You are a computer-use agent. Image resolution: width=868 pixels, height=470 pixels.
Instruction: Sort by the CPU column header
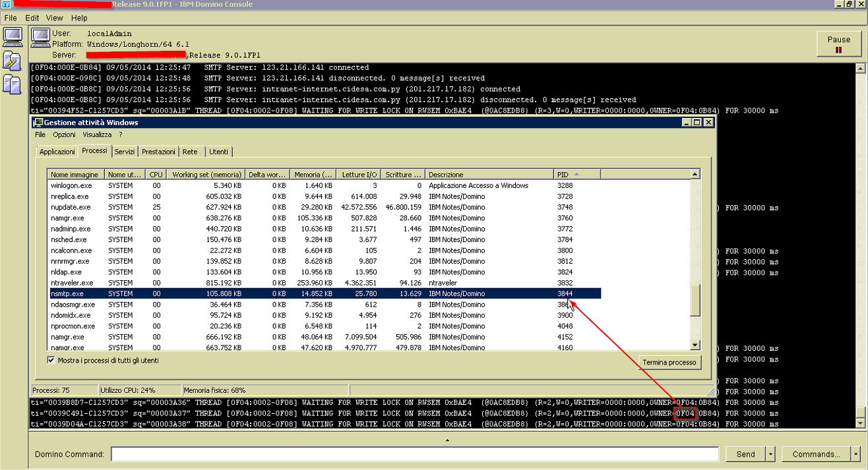156,175
